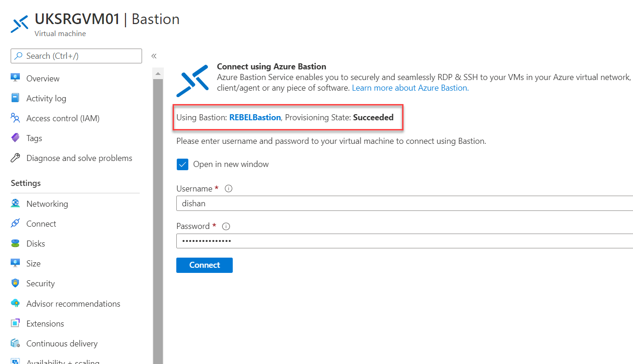Click the Security shield icon
Screen dimensions: 633x364
[x=15, y=283]
